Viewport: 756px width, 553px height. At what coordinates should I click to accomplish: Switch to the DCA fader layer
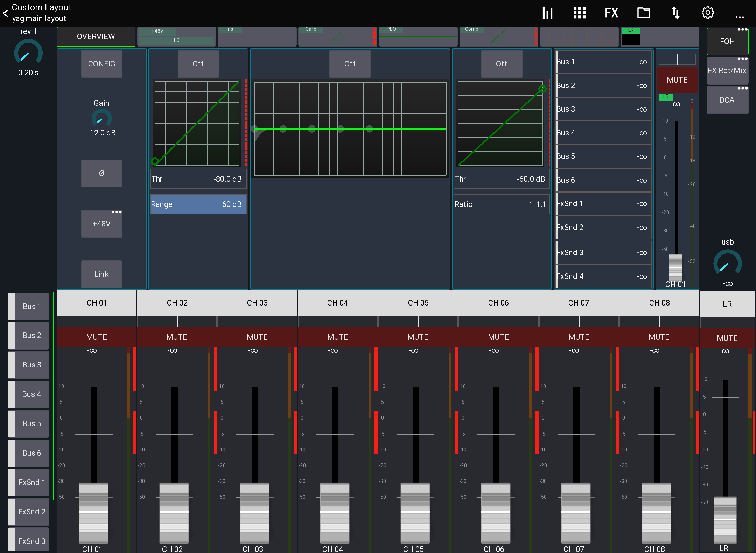click(x=727, y=100)
